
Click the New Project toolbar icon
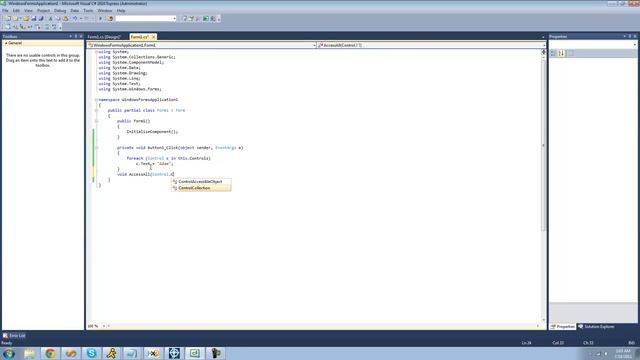pyautogui.click(x=9, y=18)
